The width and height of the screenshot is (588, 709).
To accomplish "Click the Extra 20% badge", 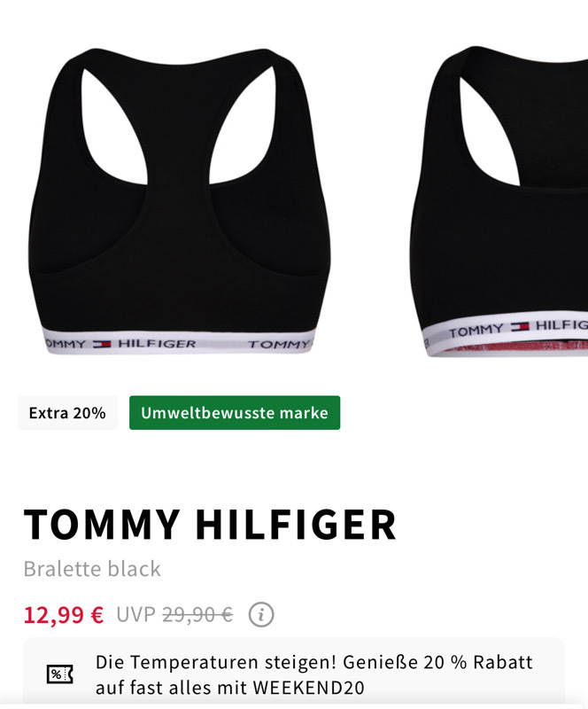I will (x=67, y=413).
